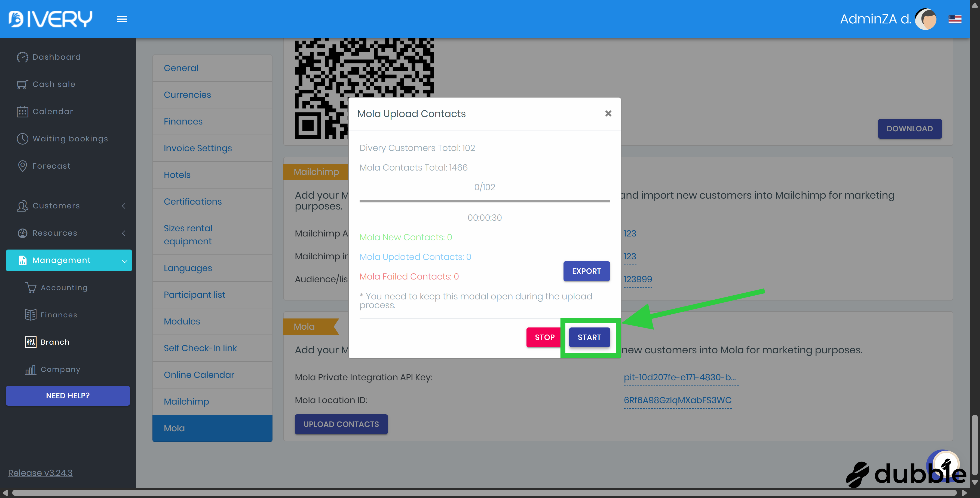Open the AdminZA user avatar
Viewport: 980px width, 498px height.
(925, 19)
